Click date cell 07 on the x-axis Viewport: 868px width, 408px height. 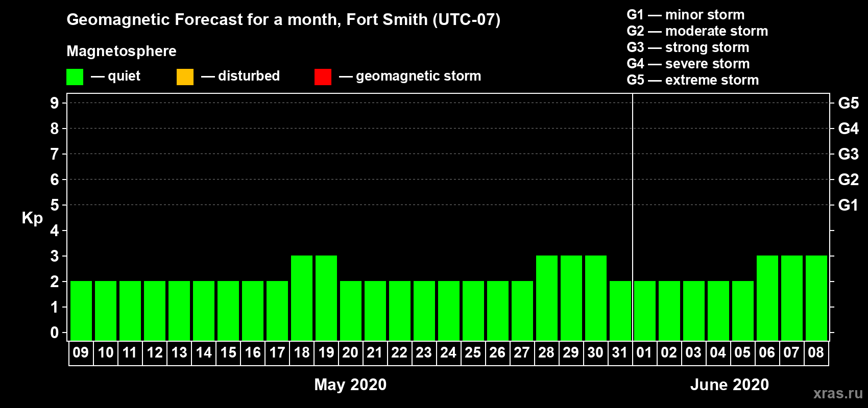tap(792, 353)
